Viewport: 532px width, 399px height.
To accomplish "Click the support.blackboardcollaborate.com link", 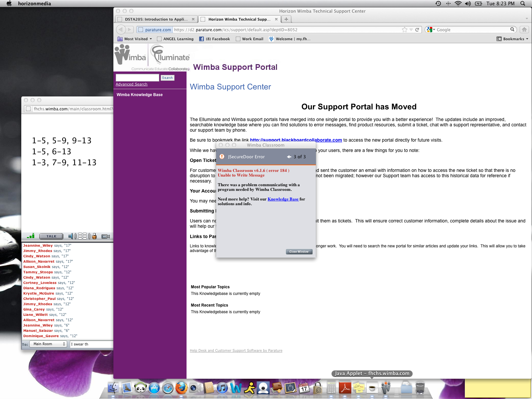I will point(296,140).
